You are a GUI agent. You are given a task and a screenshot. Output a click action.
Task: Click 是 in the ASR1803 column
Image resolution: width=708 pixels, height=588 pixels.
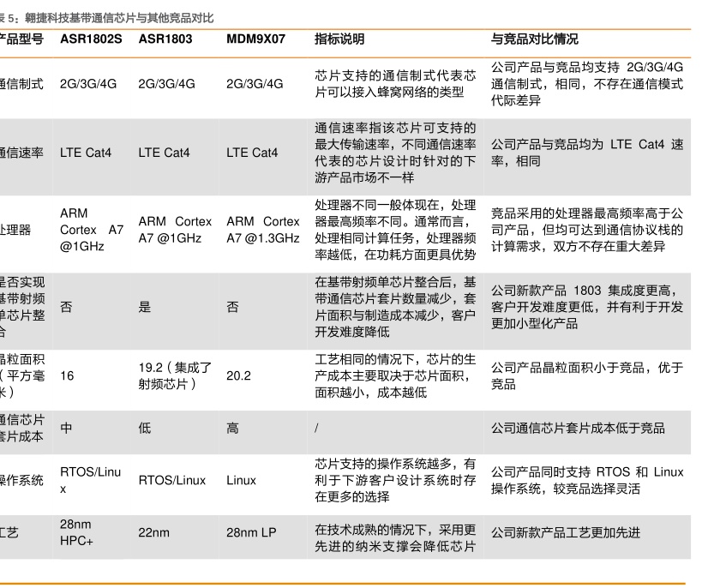(144, 307)
